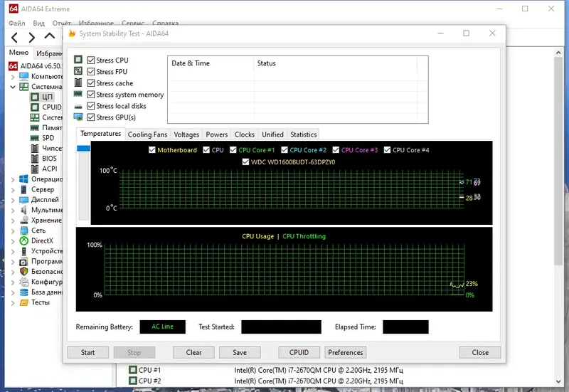
Task: Expand the Операционная система tree node
Action: point(13,179)
